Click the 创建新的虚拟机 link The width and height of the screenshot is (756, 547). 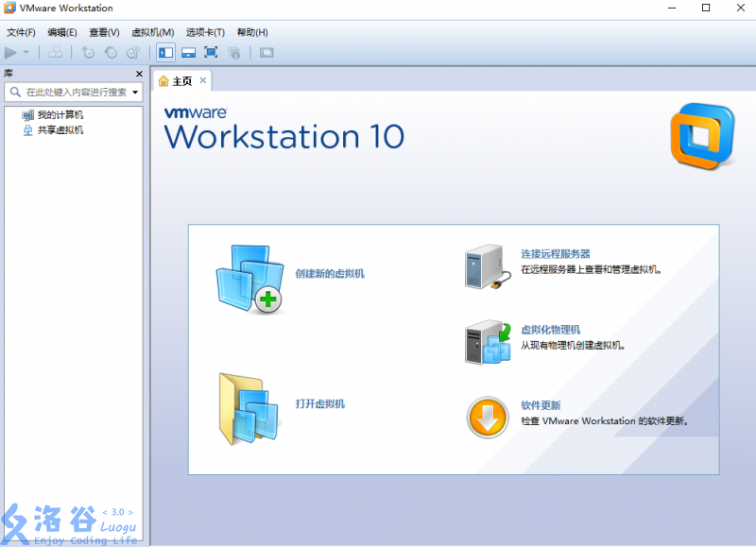click(x=330, y=274)
